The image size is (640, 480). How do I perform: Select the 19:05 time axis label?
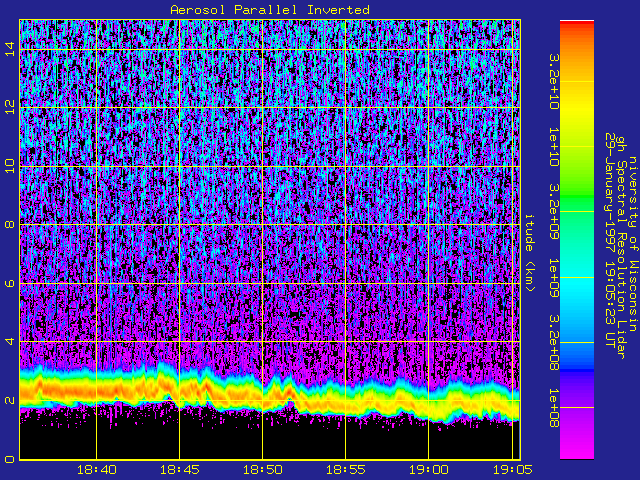tap(512, 470)
